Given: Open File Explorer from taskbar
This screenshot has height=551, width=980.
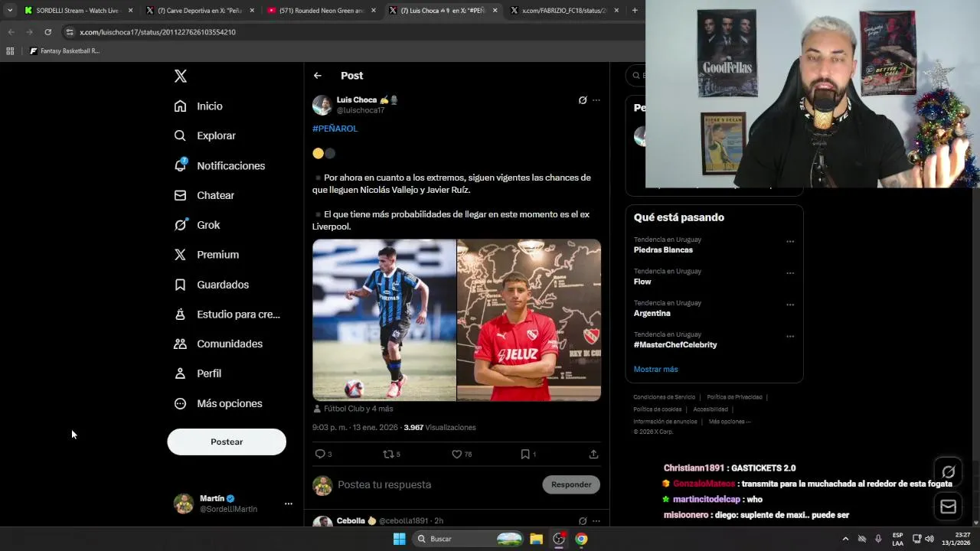Looking at the screenshot, I should click(536, 539).
